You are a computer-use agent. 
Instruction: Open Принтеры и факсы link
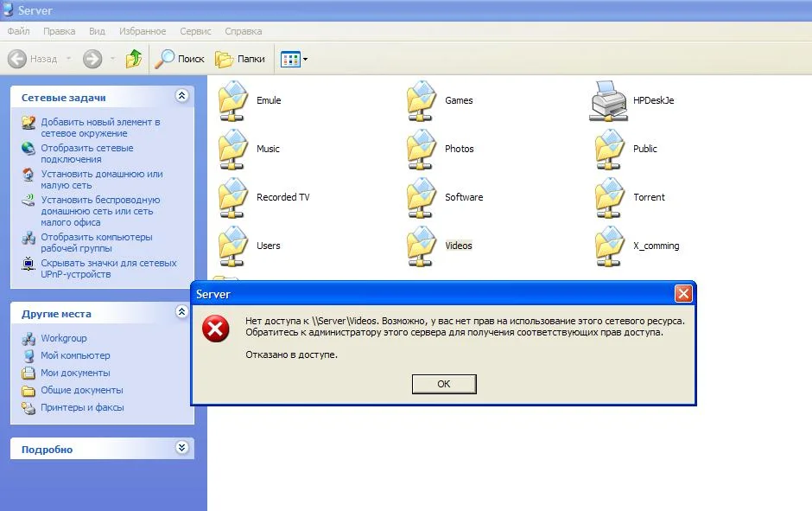pyautogui.click(x=82, y=407)
